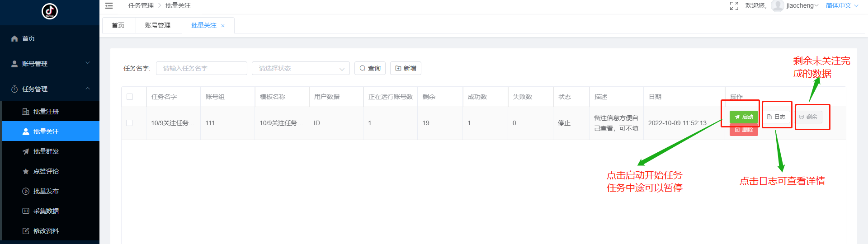Screen dimensions: 868x244
Task: Expand the 简体中文 language dropdown
Action: click(x=841, y=6)
